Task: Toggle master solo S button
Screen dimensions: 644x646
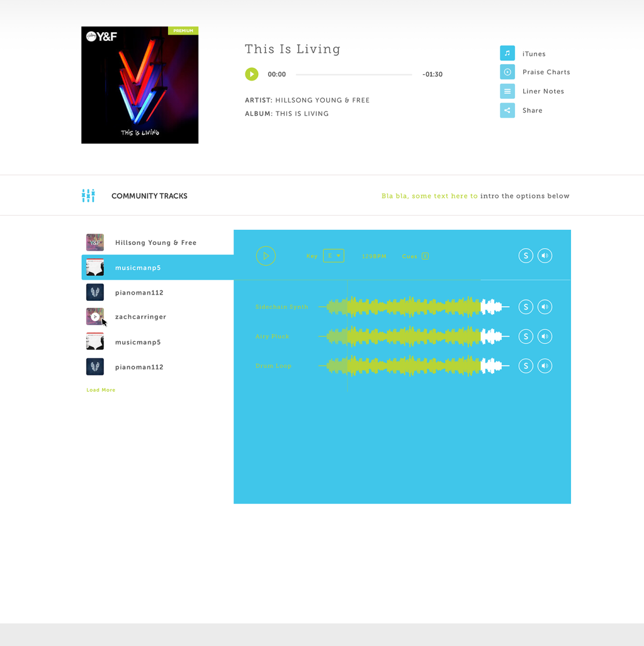Action: click(x=526, y=256)
